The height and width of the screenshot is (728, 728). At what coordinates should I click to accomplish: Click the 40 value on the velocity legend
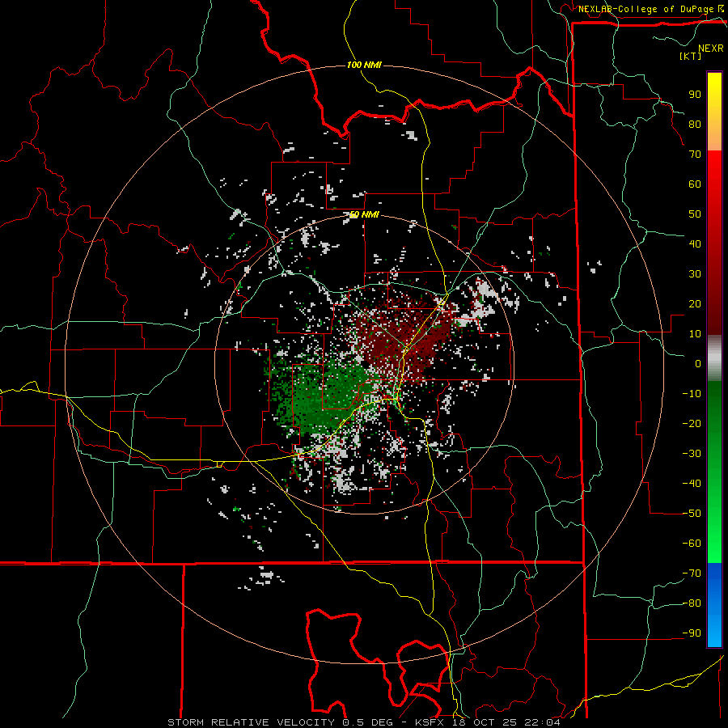[695, 244]
